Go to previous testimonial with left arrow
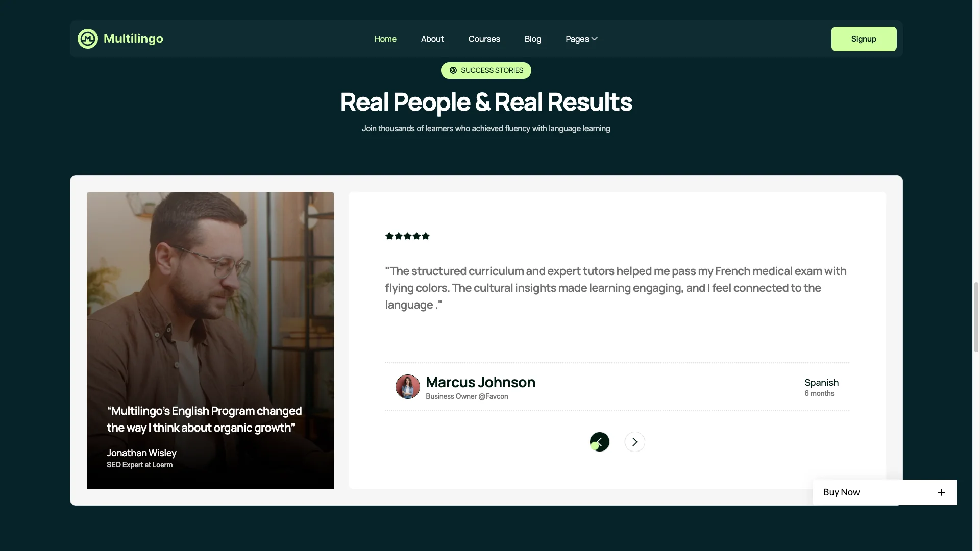The height and width of the screenshot is (551, 980). [600, 442]
